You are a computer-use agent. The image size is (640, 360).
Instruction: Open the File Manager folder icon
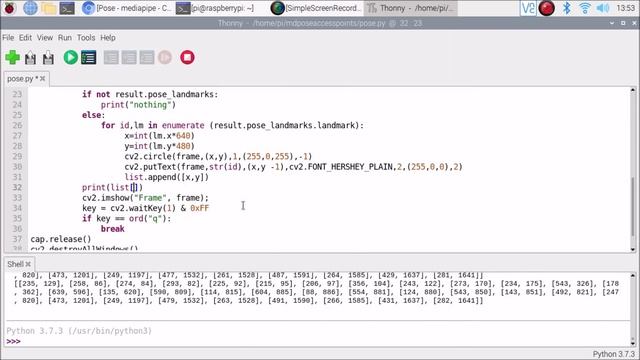(49, 8)
